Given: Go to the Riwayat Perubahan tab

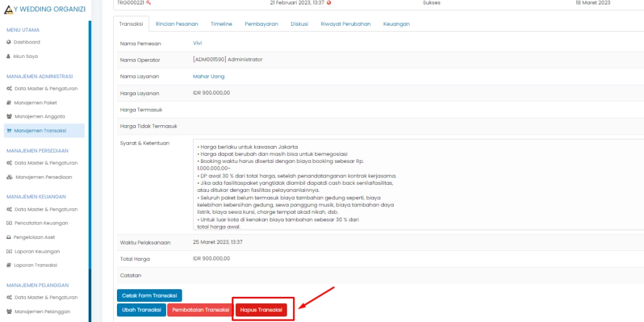Looking at the screenshot, I should tap(345, 24).
